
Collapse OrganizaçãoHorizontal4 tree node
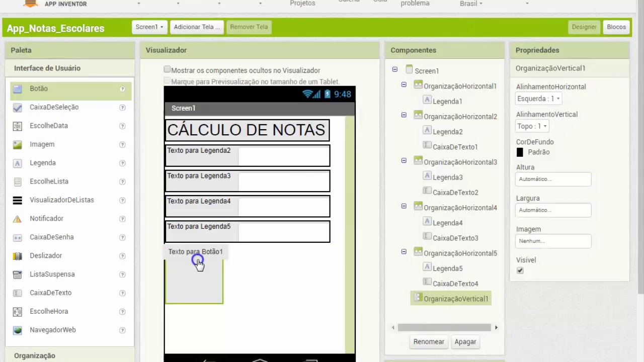pyautogui.click(x=404, y=206)
